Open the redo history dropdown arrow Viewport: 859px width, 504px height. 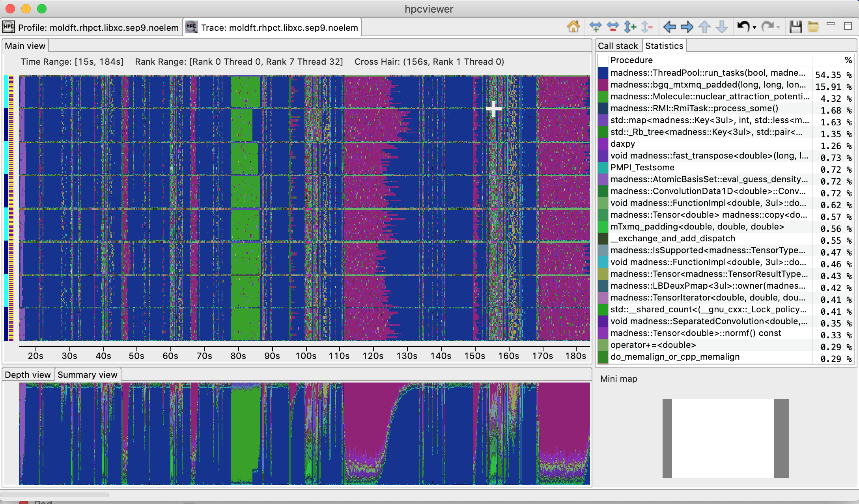(778, 28)
